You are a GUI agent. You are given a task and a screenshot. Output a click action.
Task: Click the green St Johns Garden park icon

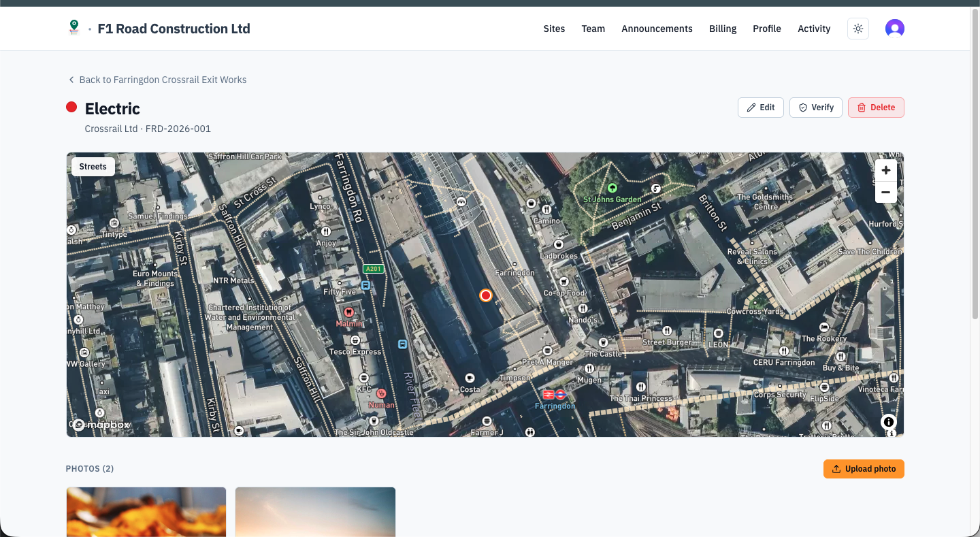pyautogui.click(x=612, y=188)
